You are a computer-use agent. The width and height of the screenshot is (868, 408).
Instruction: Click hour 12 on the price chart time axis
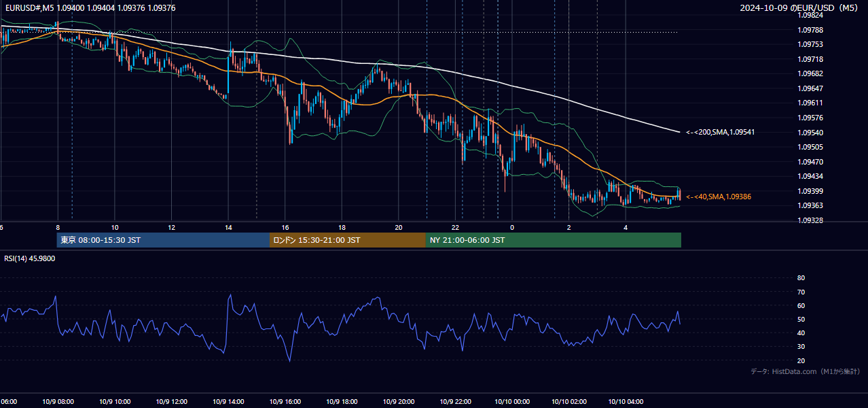[x=171, y=227]
